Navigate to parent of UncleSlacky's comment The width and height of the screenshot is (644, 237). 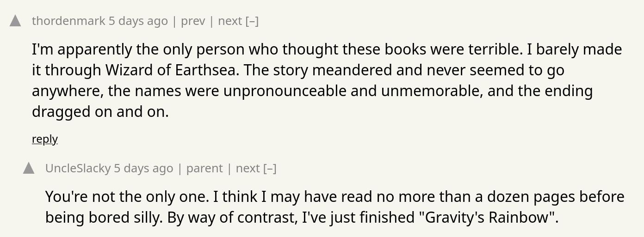(x=204, y=168)
